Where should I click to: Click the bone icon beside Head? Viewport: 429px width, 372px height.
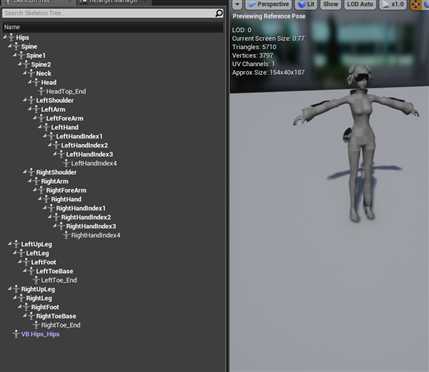click(37, 82)
